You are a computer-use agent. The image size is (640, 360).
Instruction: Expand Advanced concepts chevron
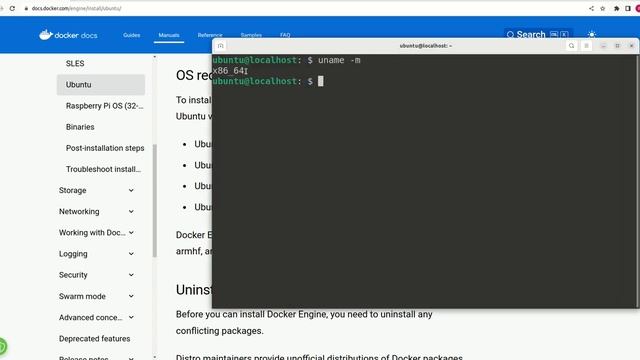click(x=131, y=317)
